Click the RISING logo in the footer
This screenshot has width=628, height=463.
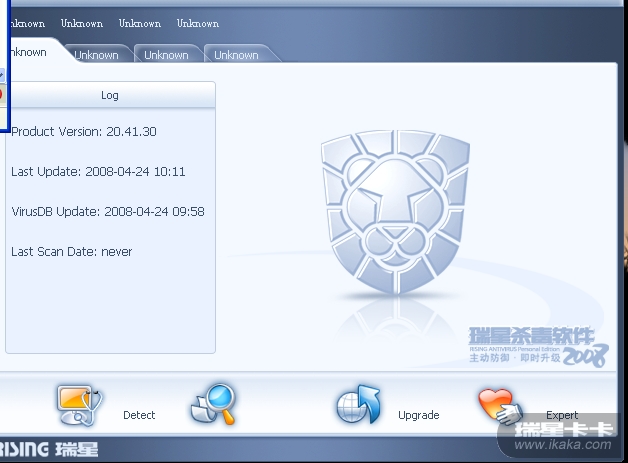click(49, 449)
